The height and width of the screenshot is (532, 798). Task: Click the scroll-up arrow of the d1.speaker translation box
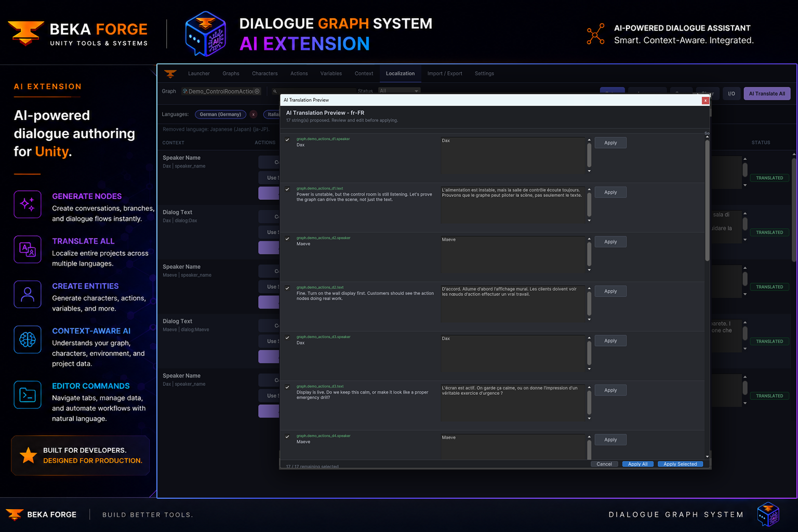click(x=589, y=140)
